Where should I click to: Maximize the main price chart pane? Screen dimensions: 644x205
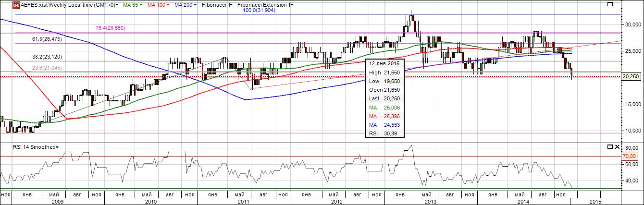(x=610, y=4)
